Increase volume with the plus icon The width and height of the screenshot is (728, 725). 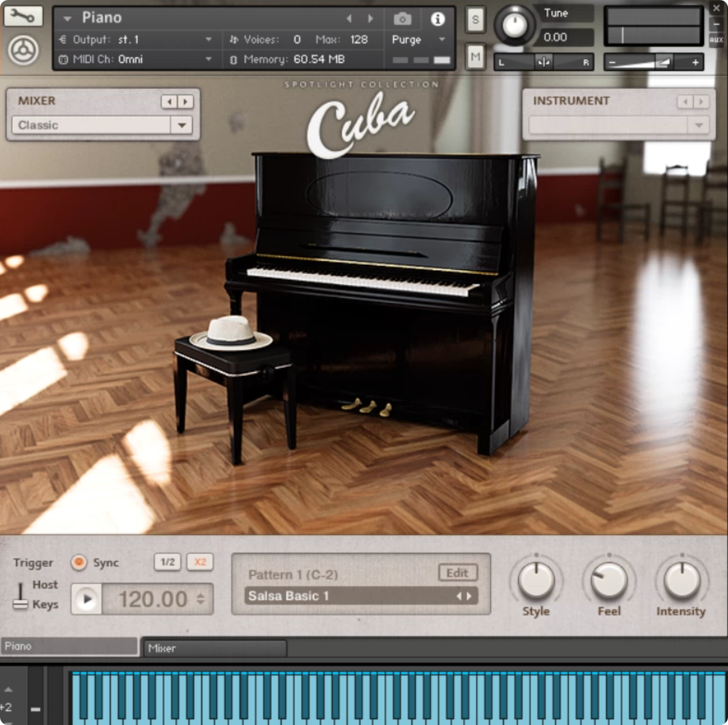click(695, 62)
